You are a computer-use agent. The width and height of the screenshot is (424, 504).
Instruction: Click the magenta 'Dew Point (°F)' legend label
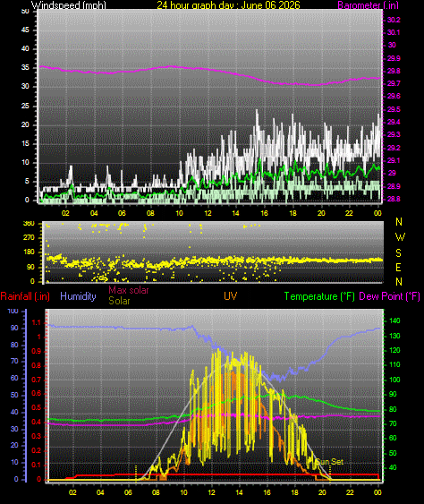389,296
